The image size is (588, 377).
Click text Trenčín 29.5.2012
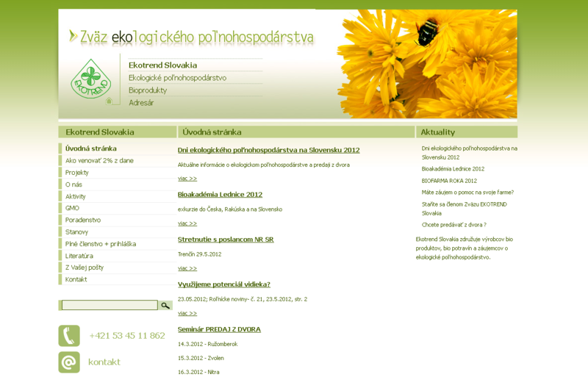point(199,255)
